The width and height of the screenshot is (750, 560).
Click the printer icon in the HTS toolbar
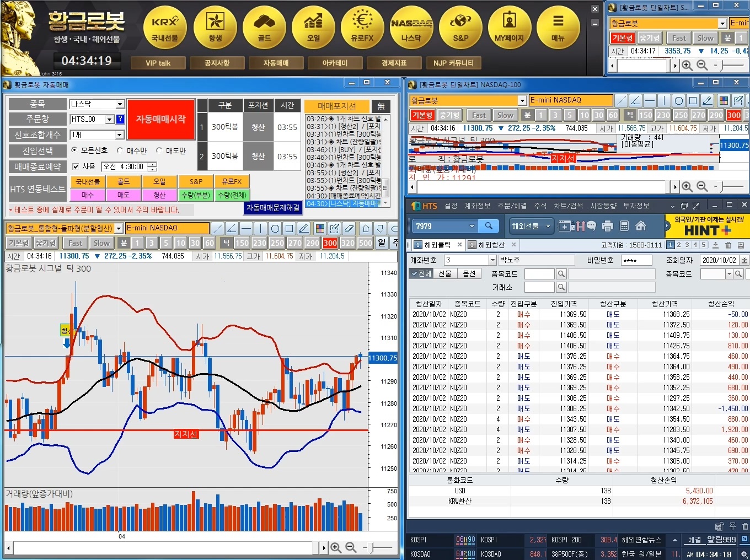tap(608, 225)
